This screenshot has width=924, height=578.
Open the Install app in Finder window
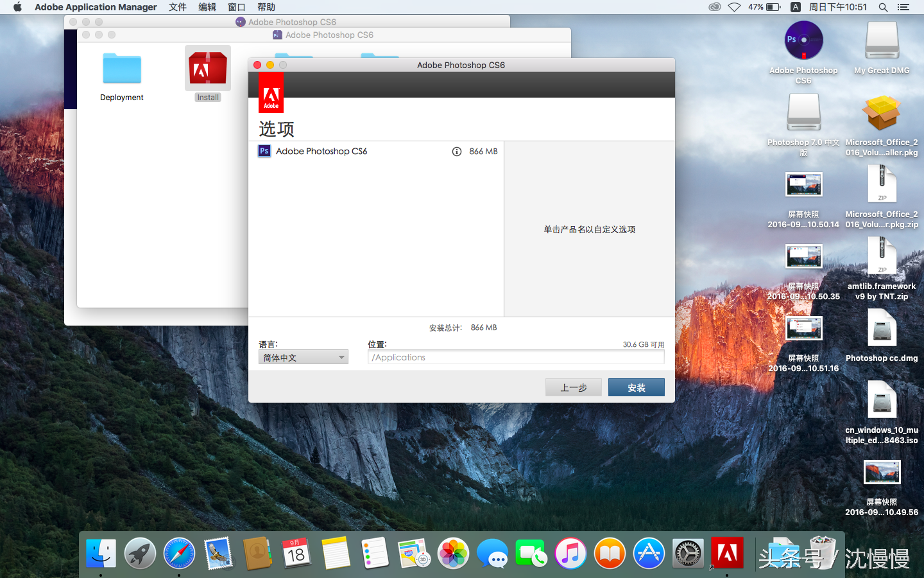point(208,74)
